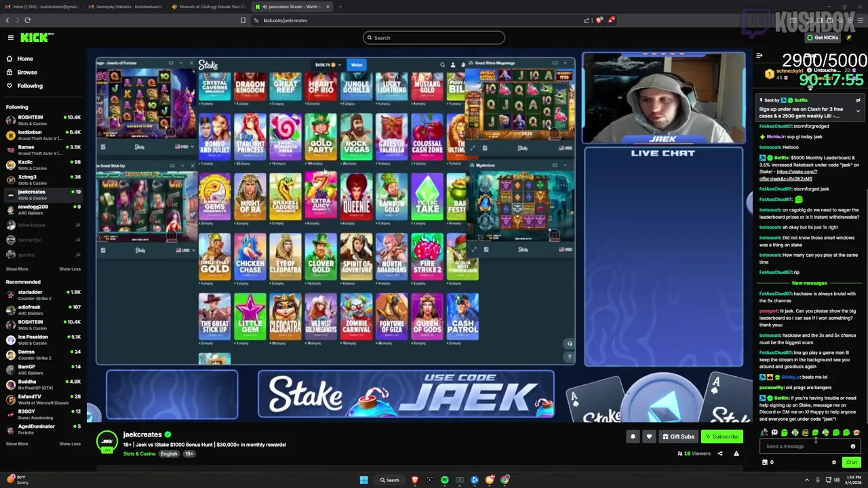
Task: Focus the Kick search field
Action: pyautogui.click(x=434, y=38)
